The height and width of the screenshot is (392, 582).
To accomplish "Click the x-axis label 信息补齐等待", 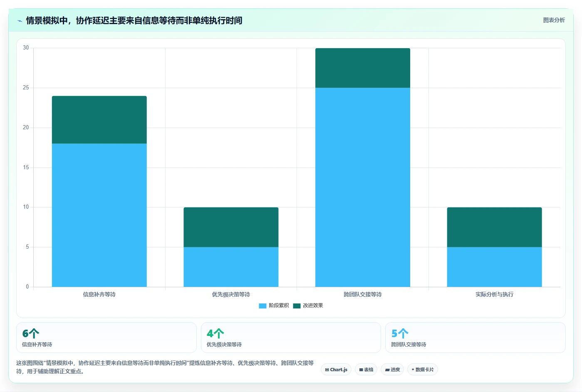I will (99, 294).
